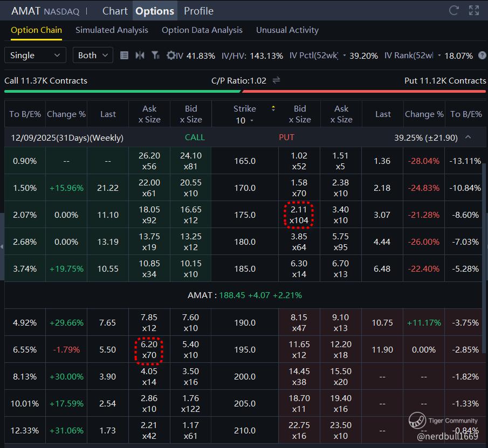Screen dimensions: 488x448
Task: Open the IV Pctl 52wk period dropdown
Action: tap(343, 56)
